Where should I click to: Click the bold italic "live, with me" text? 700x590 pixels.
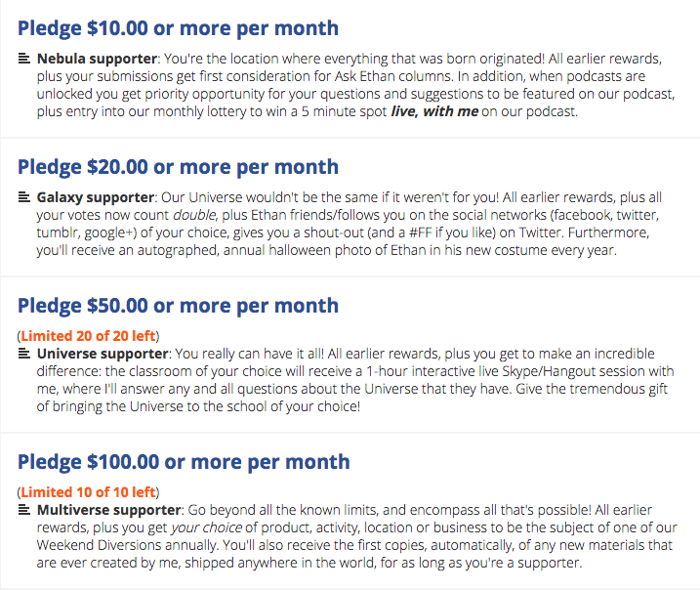[x=434, y=111]
